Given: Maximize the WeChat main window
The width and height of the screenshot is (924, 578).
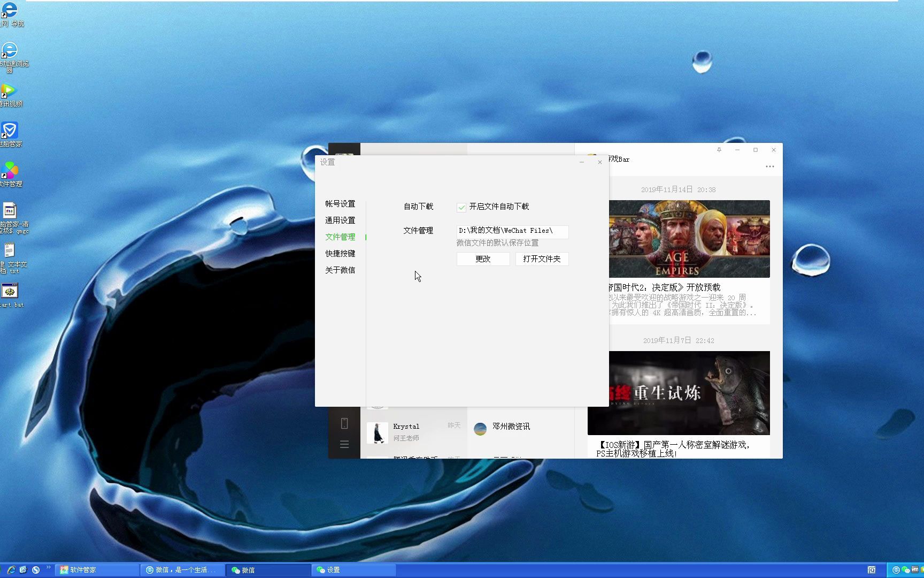Looking at the screenshot, I should click(x=756, y=150).
